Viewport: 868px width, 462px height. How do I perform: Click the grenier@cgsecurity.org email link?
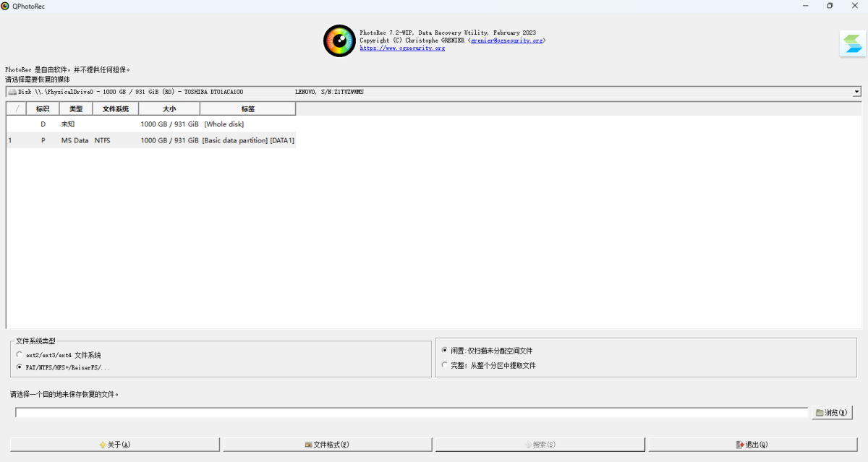(506, 40)
